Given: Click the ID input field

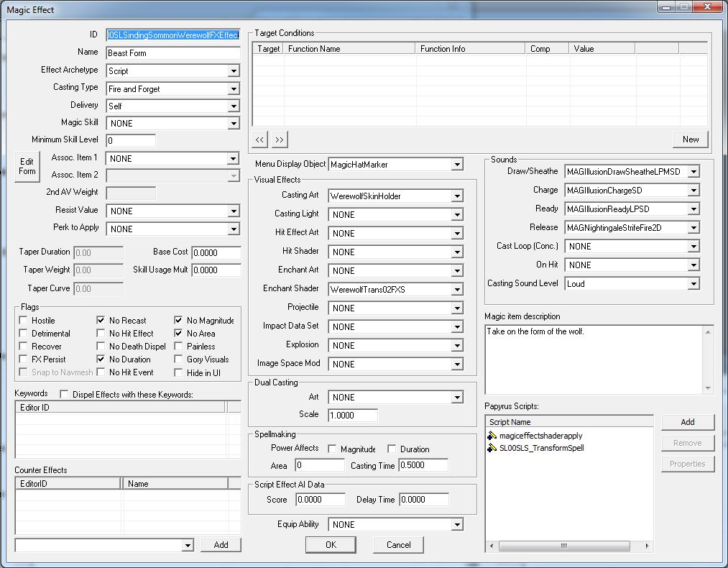Looking at the screenshot, I should (173, 35).
